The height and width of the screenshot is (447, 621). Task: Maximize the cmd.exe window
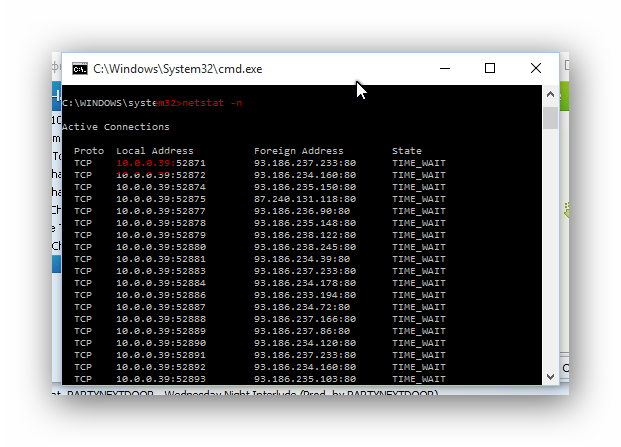[490, 68]
